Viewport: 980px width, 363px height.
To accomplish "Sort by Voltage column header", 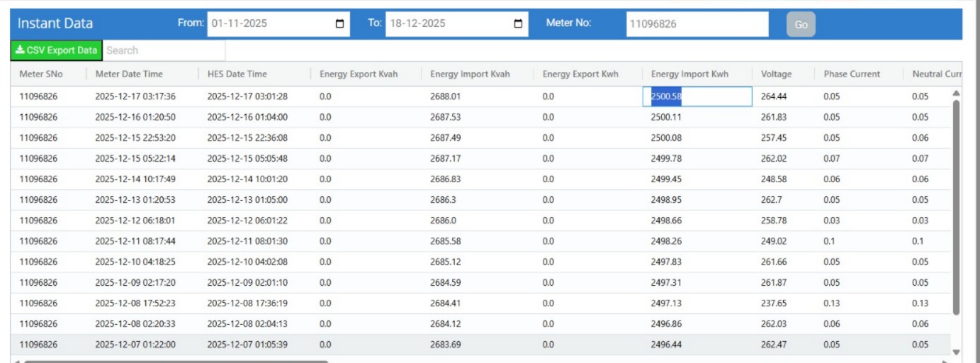I will pos(776,74).
